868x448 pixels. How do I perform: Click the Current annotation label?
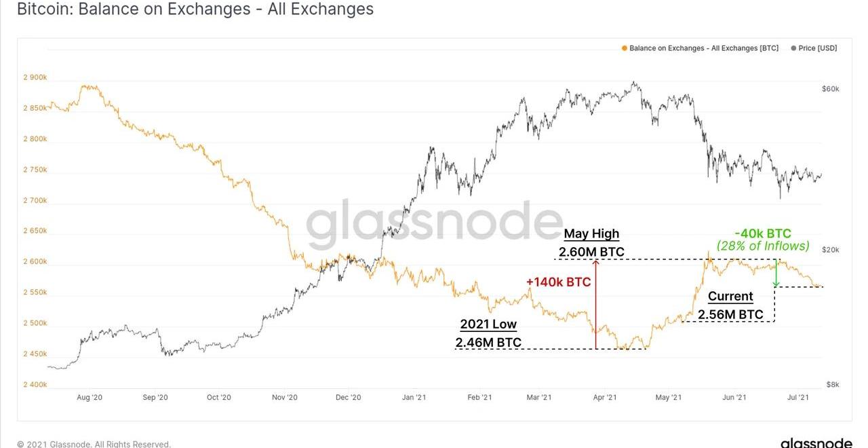pyautogui.click(x=730, y=297)
